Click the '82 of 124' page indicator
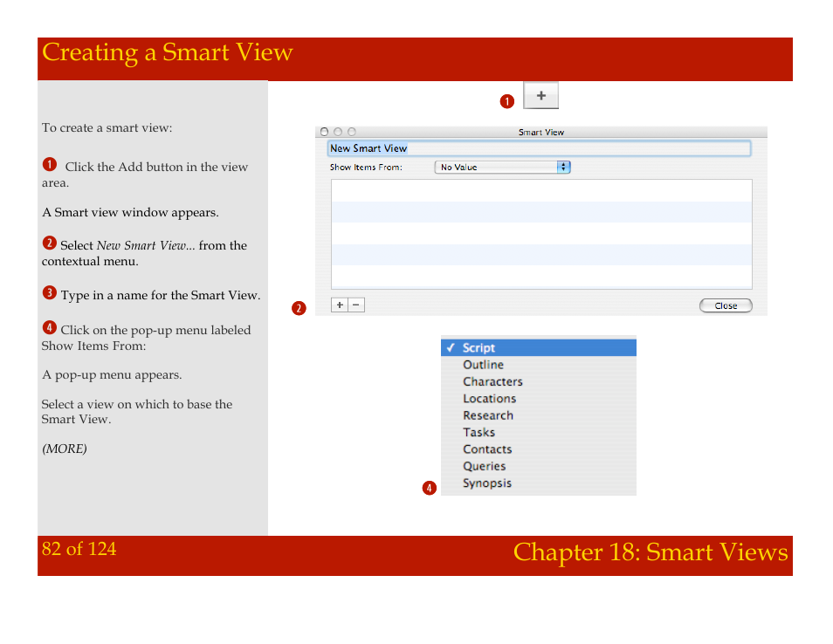 [x=79, y=549]
